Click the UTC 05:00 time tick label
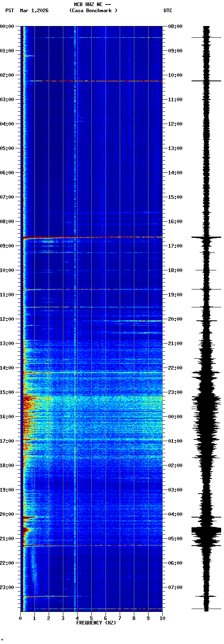224x644 pixels. click(175, 539)
